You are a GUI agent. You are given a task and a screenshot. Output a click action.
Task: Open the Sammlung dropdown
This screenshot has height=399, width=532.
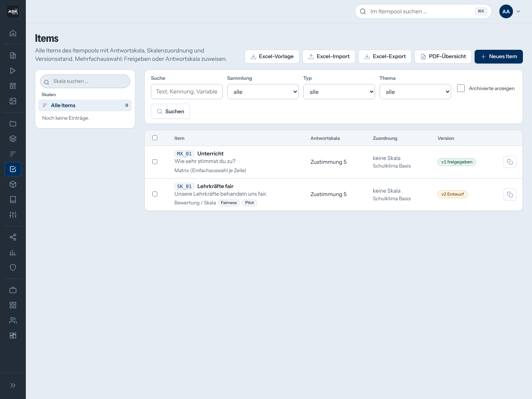point(263,92)
